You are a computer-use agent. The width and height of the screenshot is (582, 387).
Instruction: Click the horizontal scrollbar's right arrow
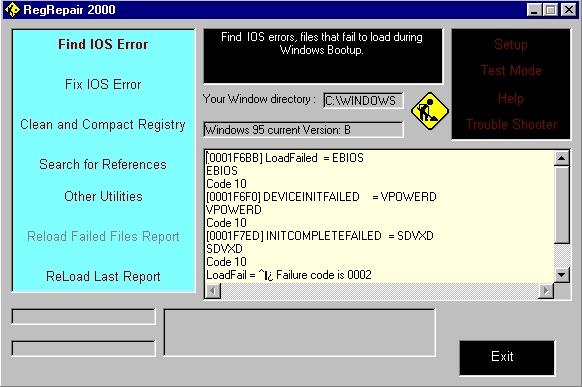point(546,291)
